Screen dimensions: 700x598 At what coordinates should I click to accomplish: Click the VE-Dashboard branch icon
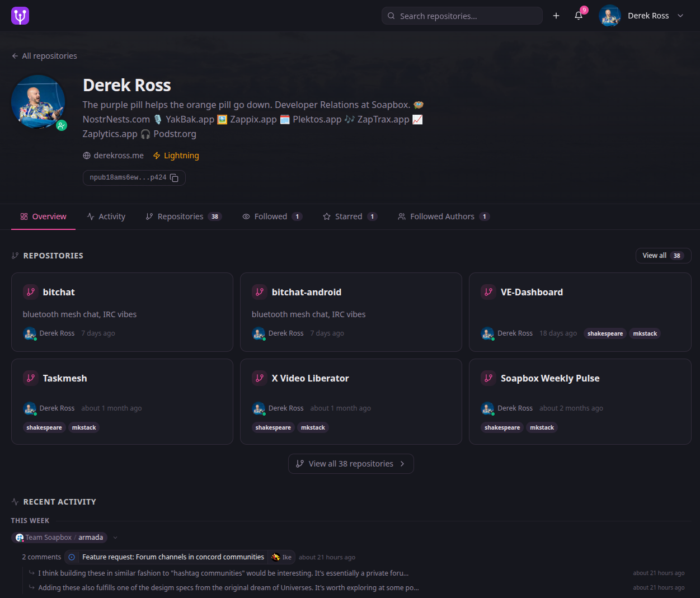[x=488, y=292]
